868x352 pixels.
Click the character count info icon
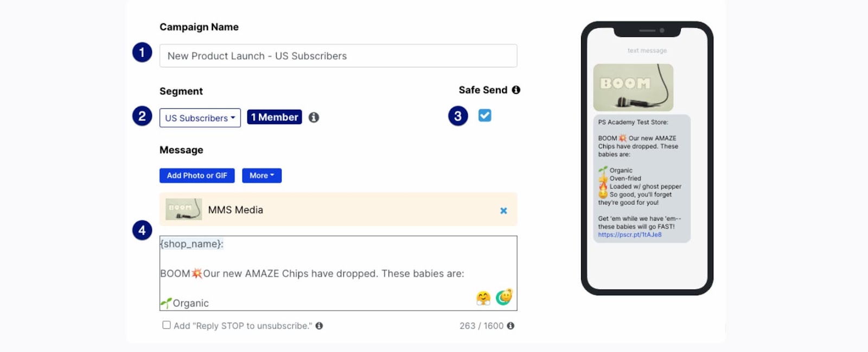point(510,325)
